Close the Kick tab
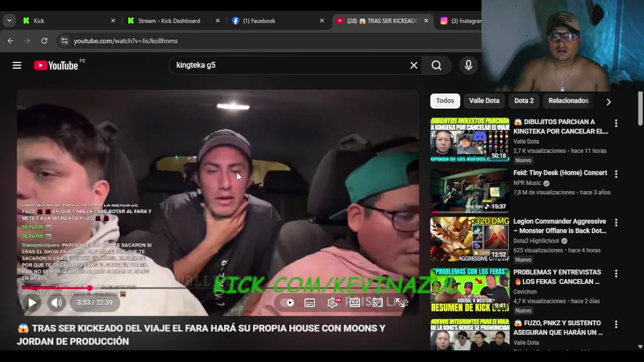 113,21
